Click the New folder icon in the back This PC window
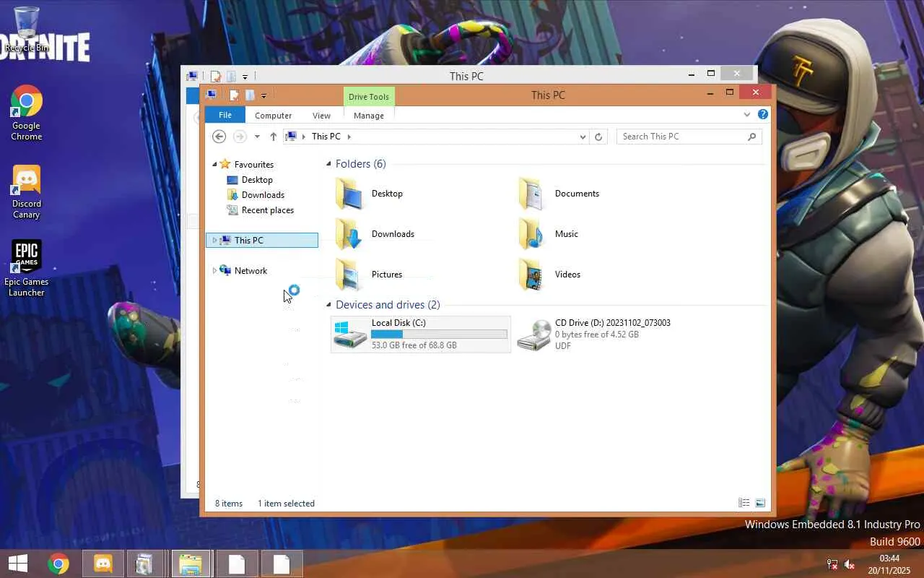This screenshot has height=578, width=924. click(230, 76)
